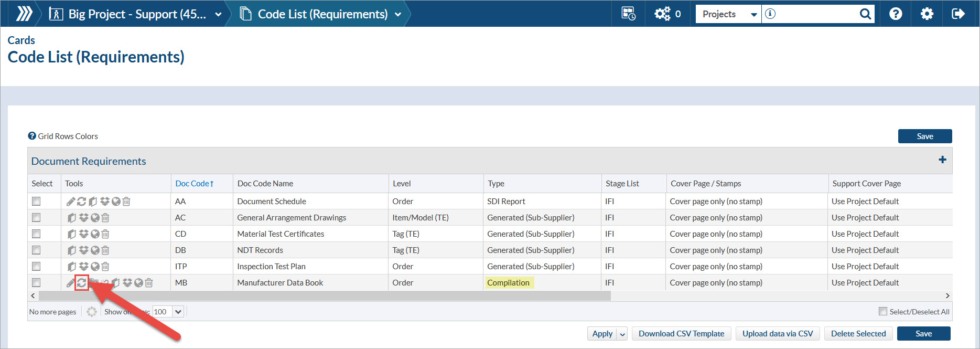Viewport: 980px width, 349px height.
Task: Open the Apply button dropdown arrow
Action: (x=622, y=334)
